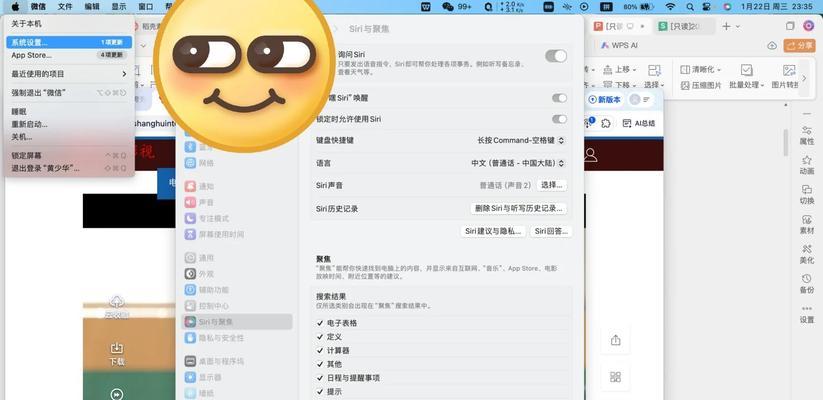Screen dimensions: 823x400
Task: Click AI总结 in the browser toolbar
Action: click(639, 123)
